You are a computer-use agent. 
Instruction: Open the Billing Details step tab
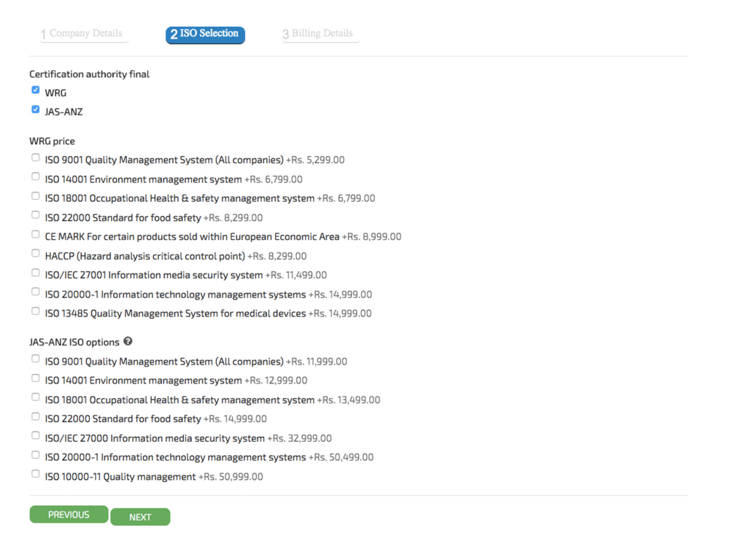coord(320,34)
